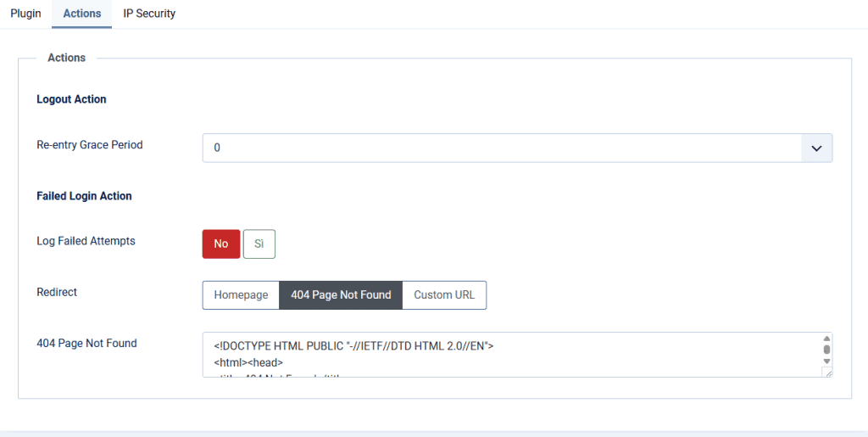Click the Log Failed Attempts label

pyautogui.click(x=86, y=241)
